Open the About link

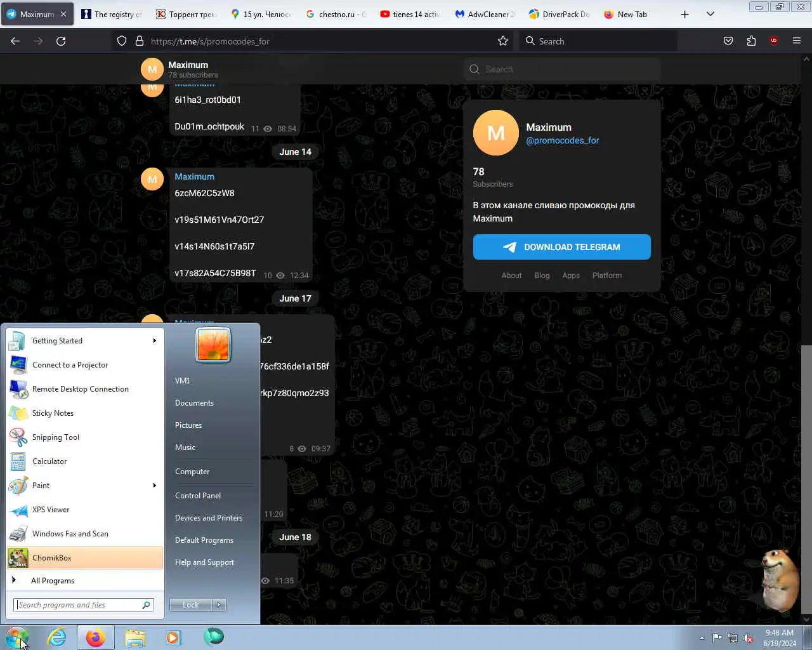[x=511, y=275]
